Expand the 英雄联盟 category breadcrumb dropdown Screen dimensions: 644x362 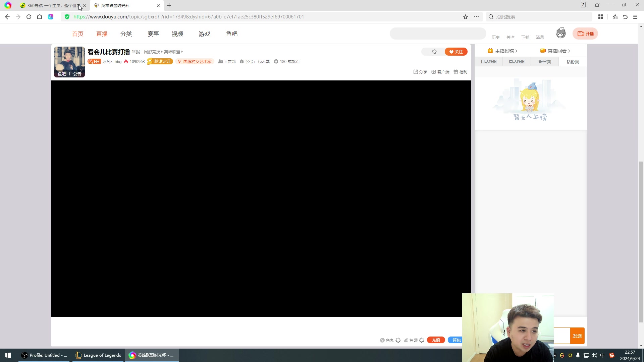tap(172, 52)
